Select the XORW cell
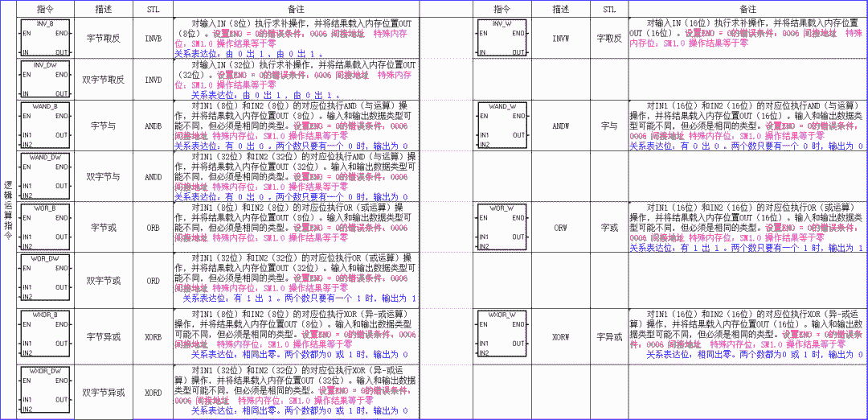 561,336
